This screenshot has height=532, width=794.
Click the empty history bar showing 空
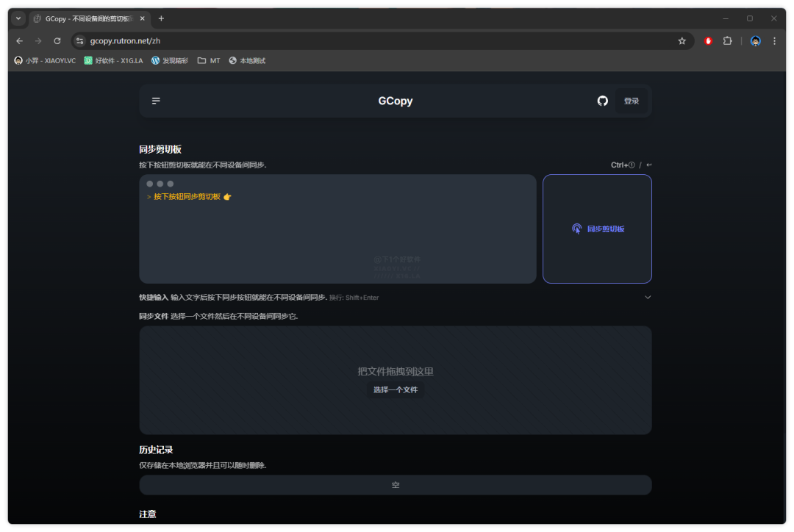396,485
